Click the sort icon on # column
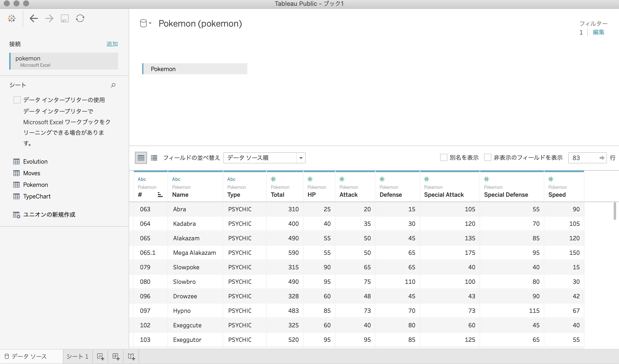The width and height of the screenshot is (619, 364). pyautogui.click(x=160, y=195)
